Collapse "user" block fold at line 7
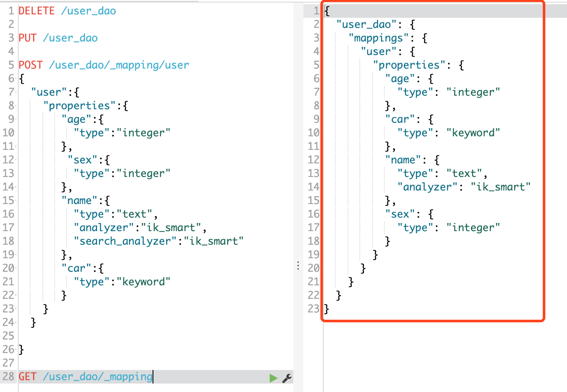567x392 pixels. click(16, 92)
